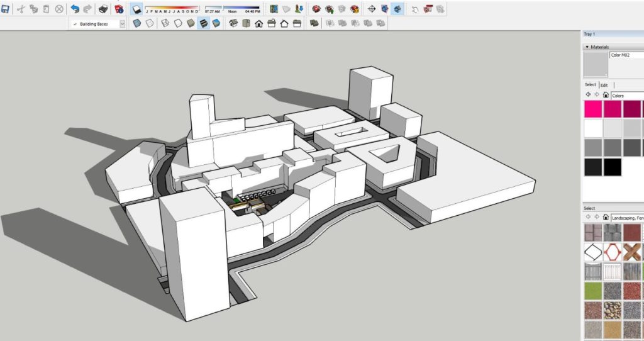Select Shaded face style
The image size is (644, 341).
pyautogui.click(x=191, y=23)
